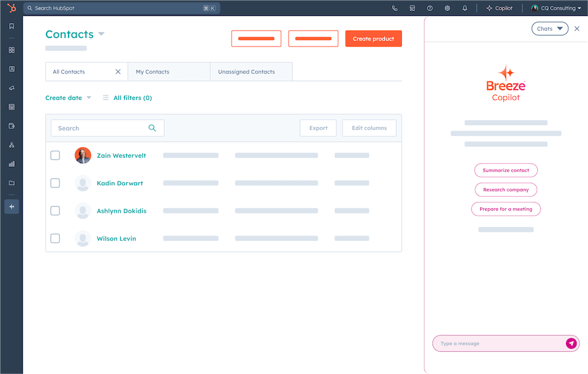
Task: Tick the checkbox for Ashlynn Dokidis
Action: pyautogui.click(x=55, y=211)
